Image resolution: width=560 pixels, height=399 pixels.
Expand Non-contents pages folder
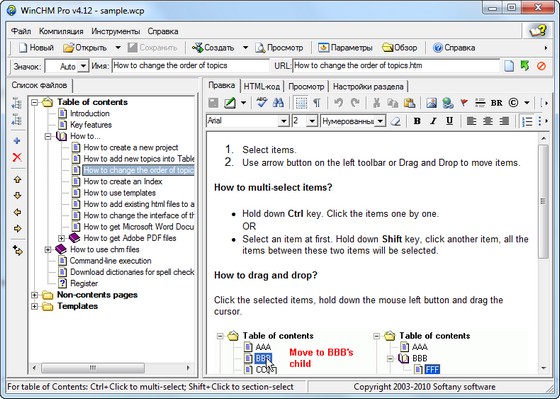coord(34,295)
